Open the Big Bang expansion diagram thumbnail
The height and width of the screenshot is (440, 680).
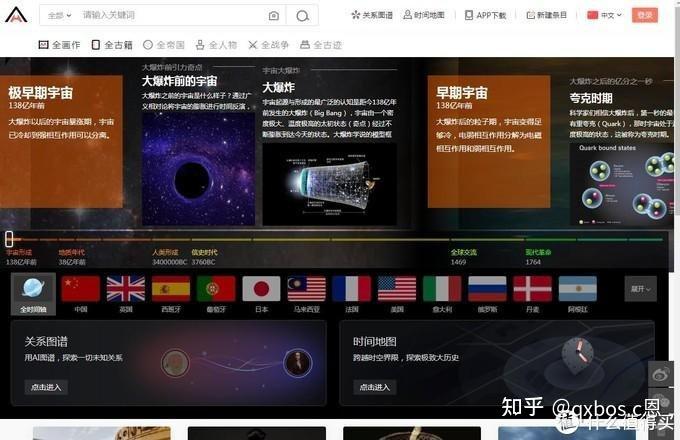(329, 184)
